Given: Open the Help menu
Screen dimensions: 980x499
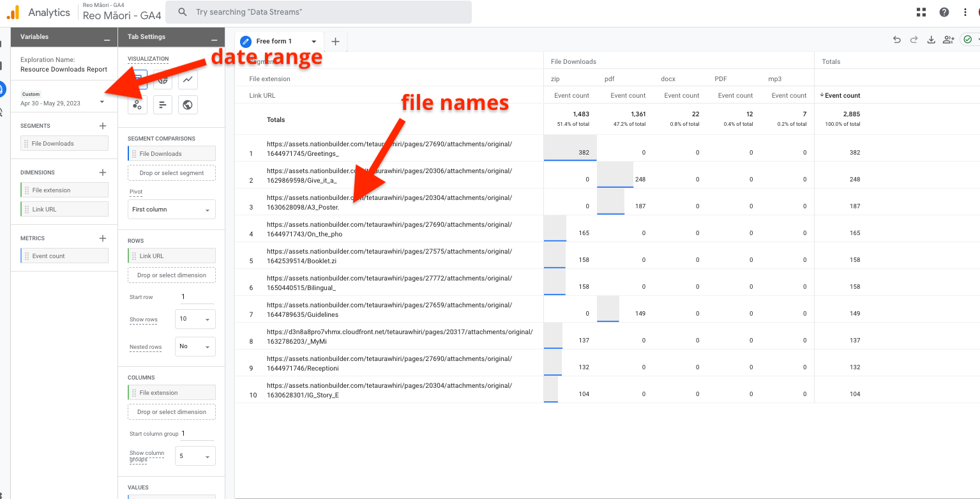Looking at the screenshot, I should click(x=944, y=12).
